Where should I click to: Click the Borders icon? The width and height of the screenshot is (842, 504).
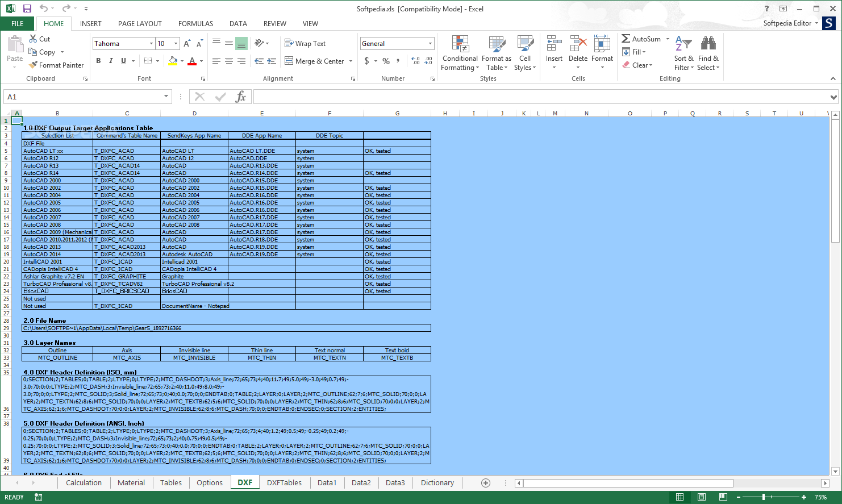click(x=148, y=61)
